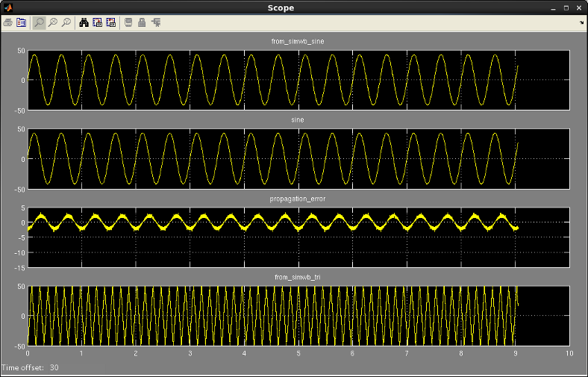Minimize the Scope window
The width and height of the screenshot is (588, 377).
pos(553,8)
